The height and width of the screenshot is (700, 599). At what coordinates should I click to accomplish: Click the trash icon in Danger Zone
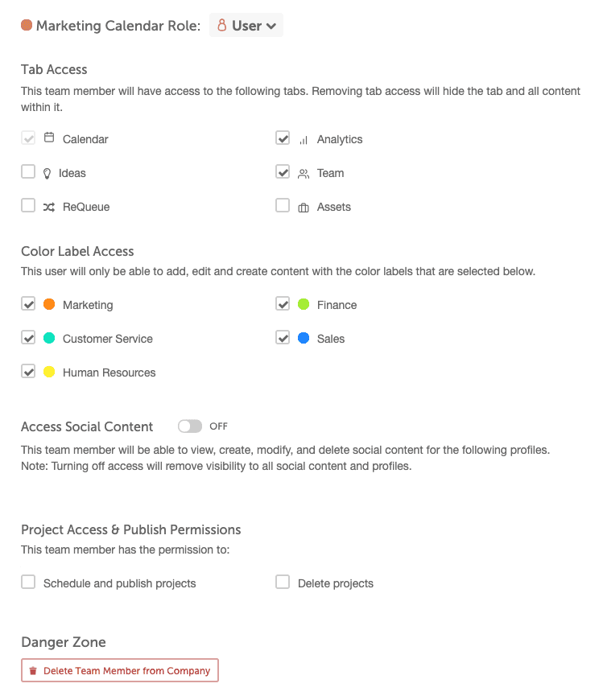[x=33, y=671]
